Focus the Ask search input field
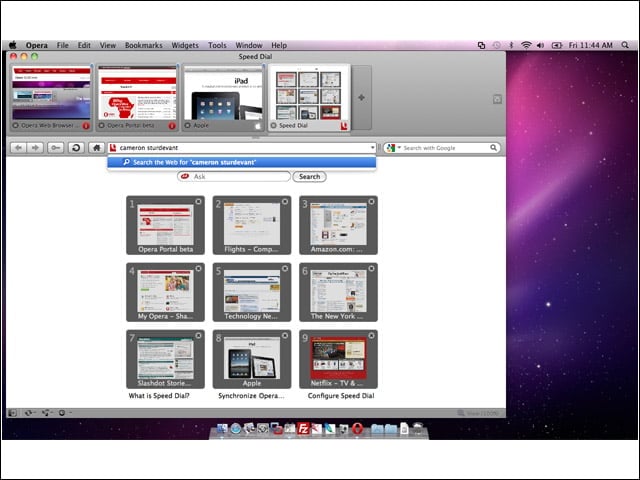Viewport: 640px width, 480px height. (234, 176)
